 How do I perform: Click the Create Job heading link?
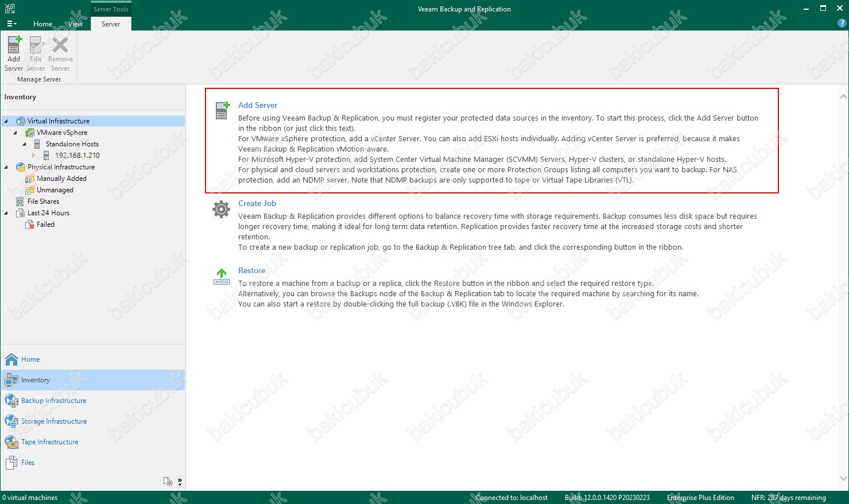tap(257, 203)
